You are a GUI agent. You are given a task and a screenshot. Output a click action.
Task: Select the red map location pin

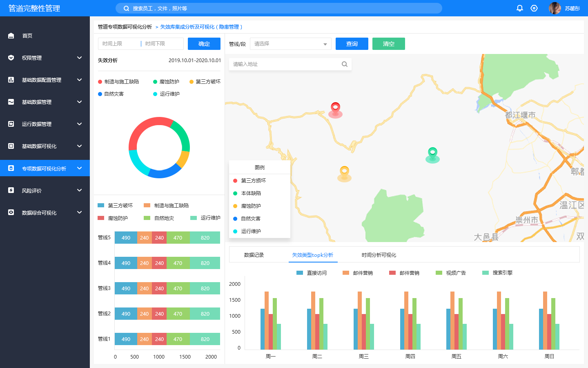coord(335,109)
